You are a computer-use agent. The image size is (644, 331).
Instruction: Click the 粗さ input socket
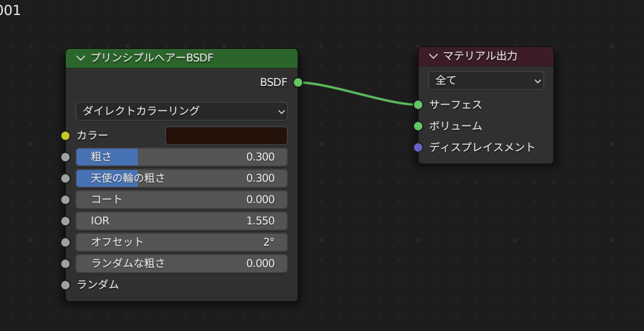pyautogui.click(x=66, y=157)
